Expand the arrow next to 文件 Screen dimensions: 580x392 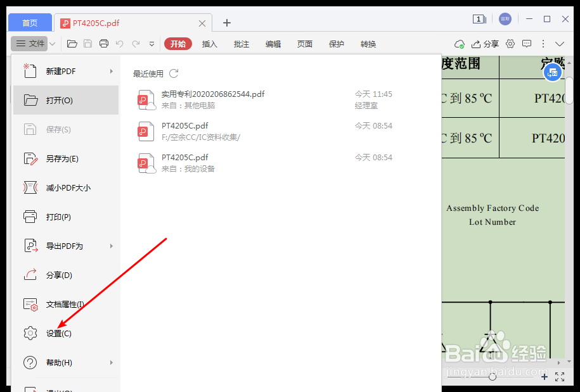click(x=53, y=44)
